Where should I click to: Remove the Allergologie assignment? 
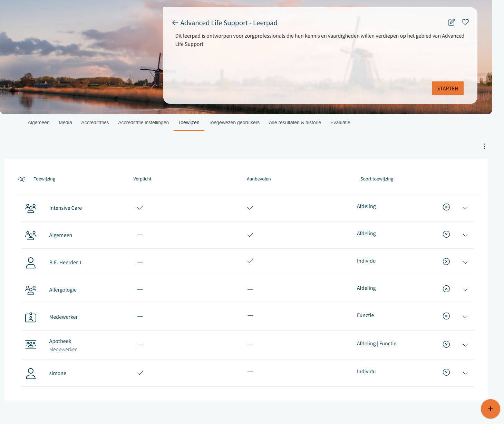click(446, 289)
